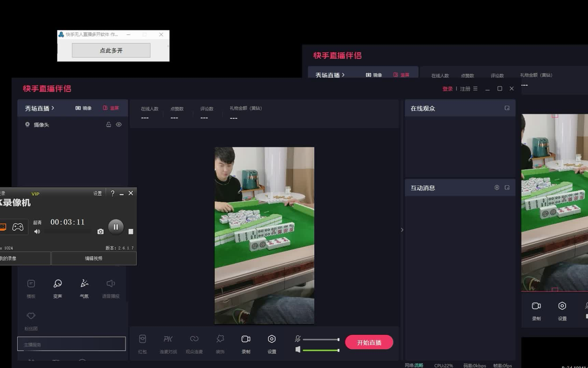Collapse right side panel with chevron arrow
This screenshot has width=588, height=368.
pyautogui.click(x=402, y=230)
